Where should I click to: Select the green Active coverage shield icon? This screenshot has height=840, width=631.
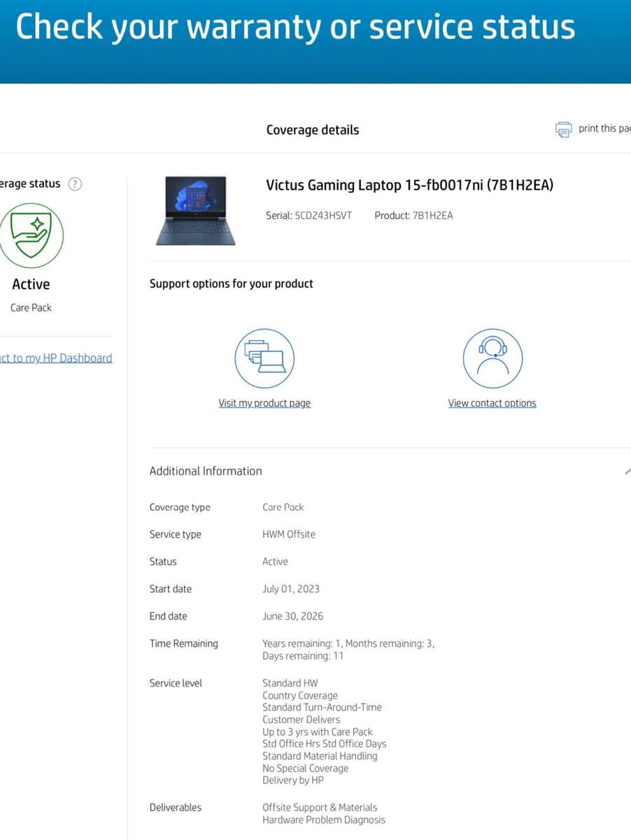pyautogui.click(x=31, y=236)
